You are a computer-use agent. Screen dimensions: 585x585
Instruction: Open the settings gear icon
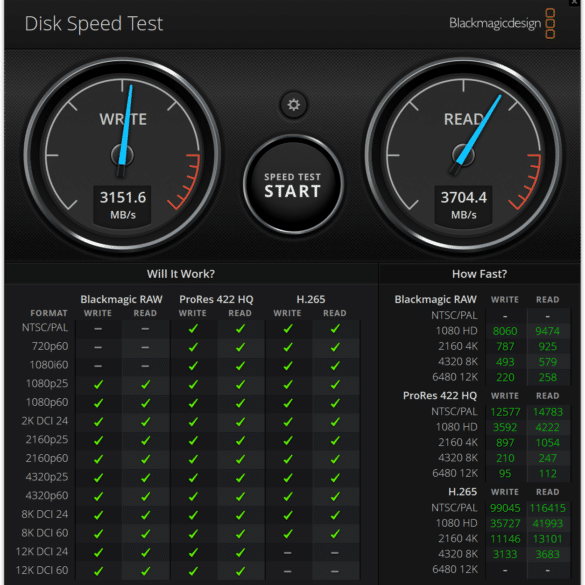(x=294, y=105)
